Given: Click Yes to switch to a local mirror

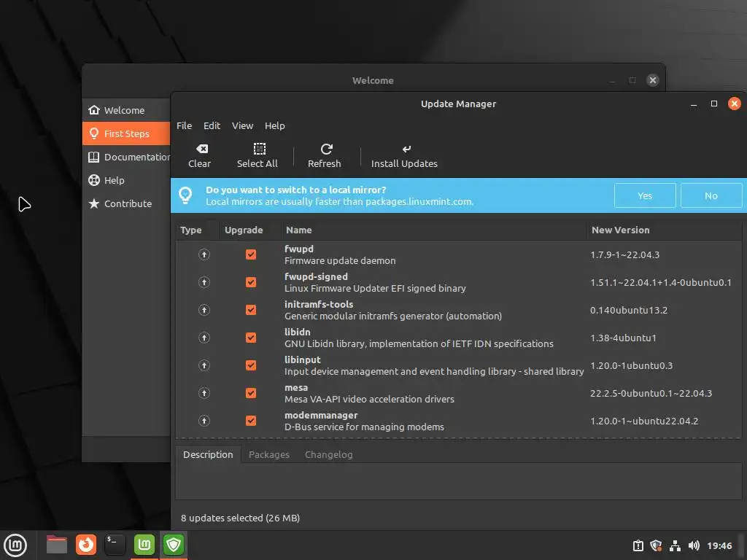Looking at the screenshot, I should [x=645, y=195].
